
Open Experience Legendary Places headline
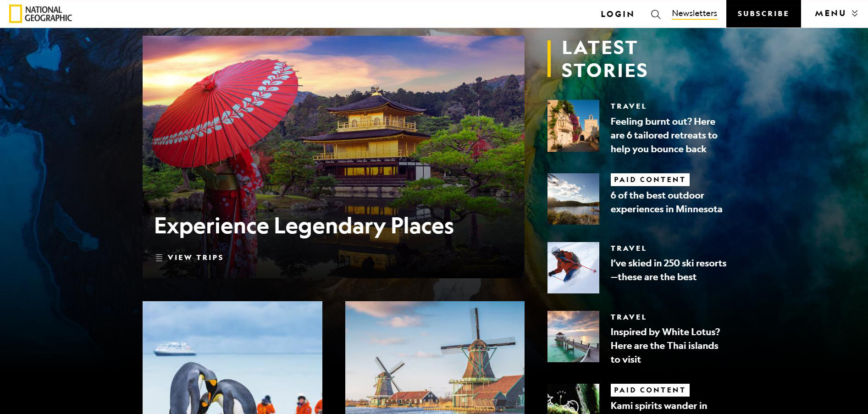(304, 226)
